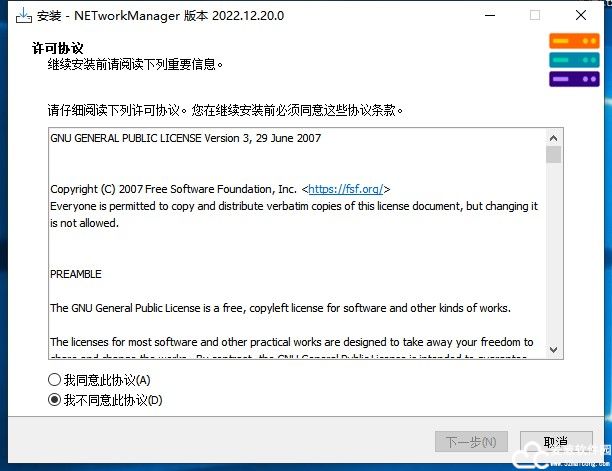Viewport: 612px width, 471px height.
Task: Minimize the installer window
Action: tap(490, 16)
